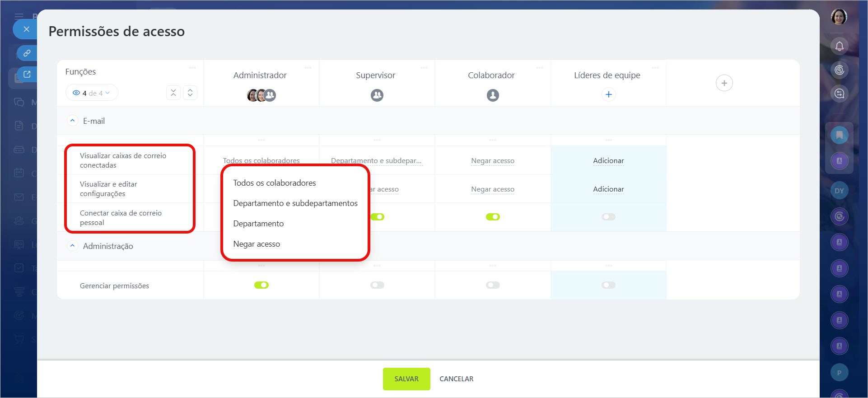This screenshot has width=868, height=398.
Task: Select 'Departamento e subdepartamentos' option
Action: click(295, 203)
